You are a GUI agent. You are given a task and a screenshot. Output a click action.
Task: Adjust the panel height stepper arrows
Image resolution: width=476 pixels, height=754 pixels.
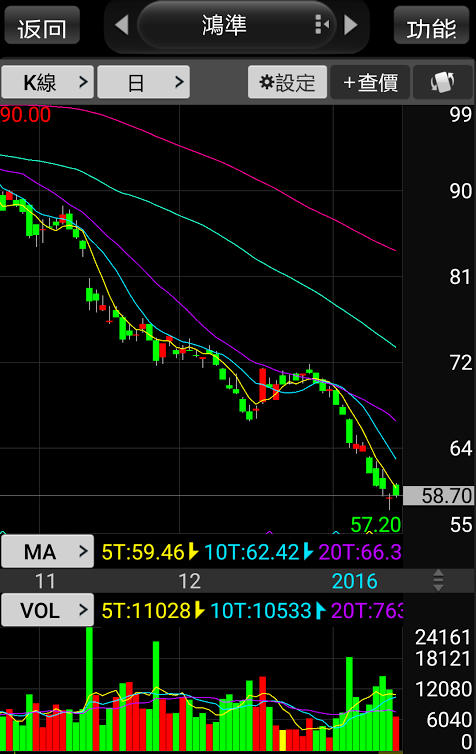[x=438, y=580]
